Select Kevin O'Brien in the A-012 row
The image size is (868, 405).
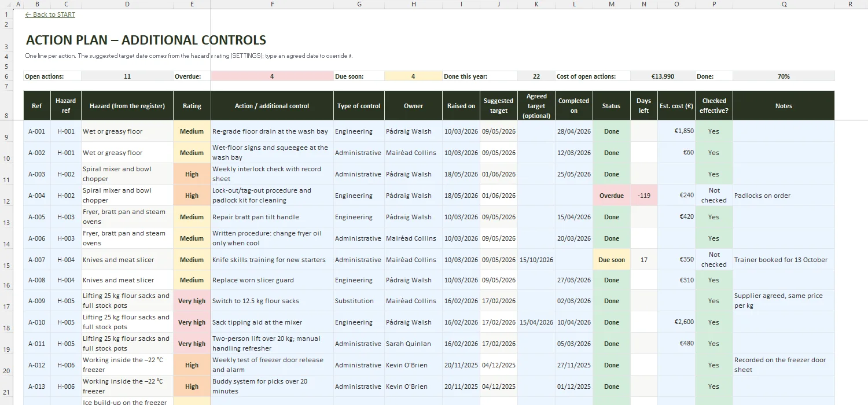[413, 365]
